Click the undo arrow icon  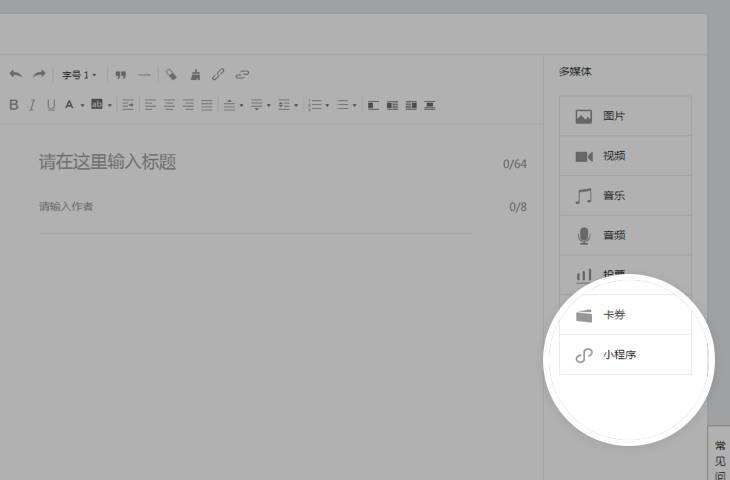(x=15, y=74)
